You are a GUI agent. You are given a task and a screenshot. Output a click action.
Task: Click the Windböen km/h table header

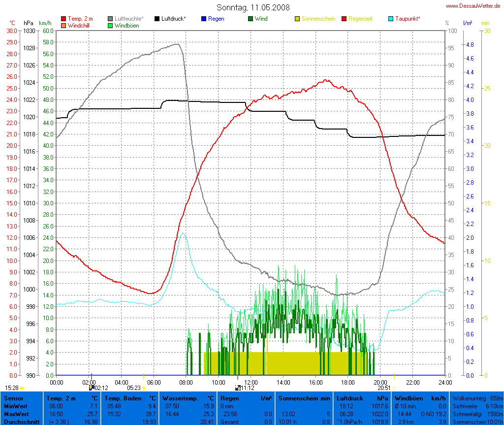tap(420, 398)
